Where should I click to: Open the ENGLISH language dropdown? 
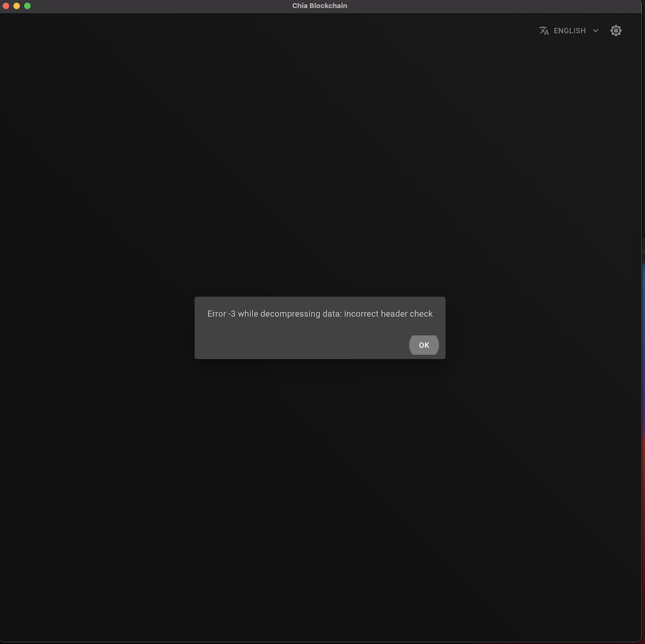pos(569,31)
